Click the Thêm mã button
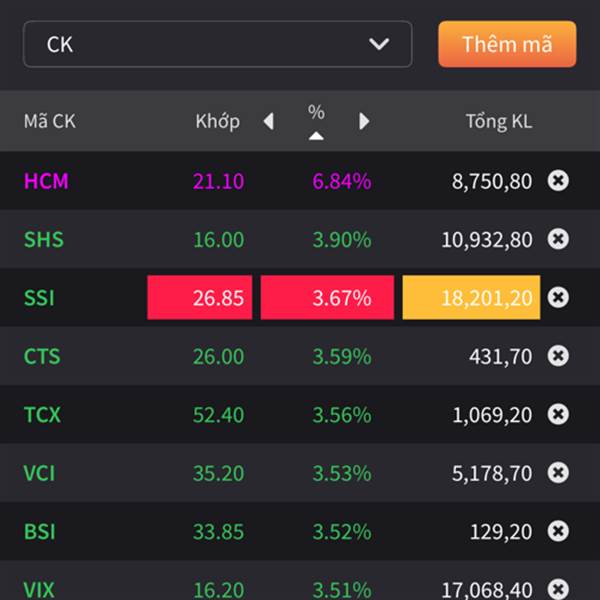The image size is (600, 600). click(x=507, y=44)
